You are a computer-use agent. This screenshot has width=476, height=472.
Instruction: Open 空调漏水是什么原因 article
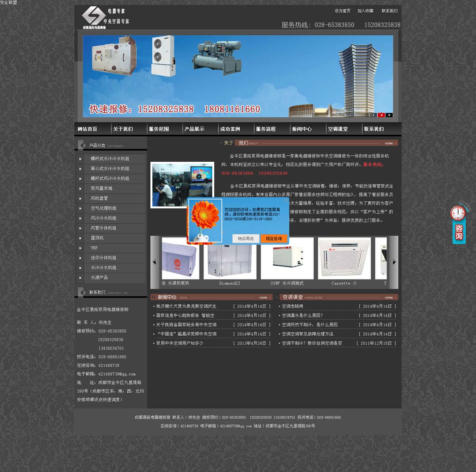[302, 315]
